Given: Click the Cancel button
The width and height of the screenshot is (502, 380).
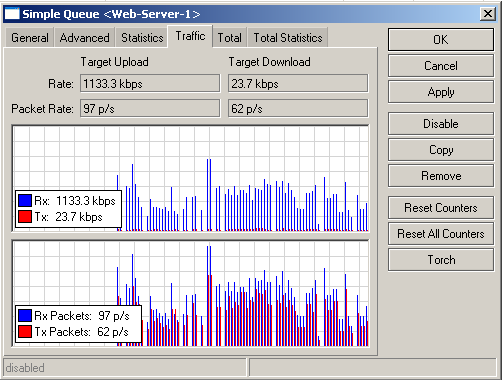Looking at the screenshot, I should (x=441, y=66).
